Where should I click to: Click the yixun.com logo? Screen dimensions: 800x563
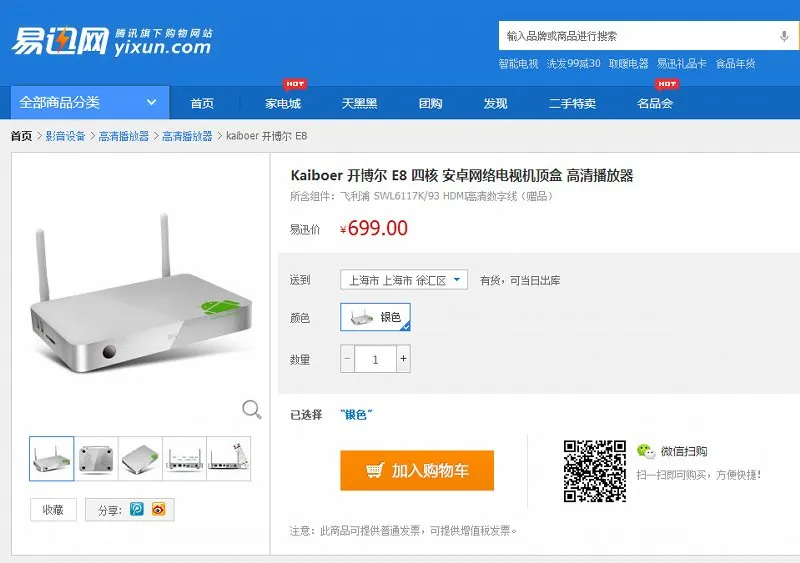click(x=111, y=41)
